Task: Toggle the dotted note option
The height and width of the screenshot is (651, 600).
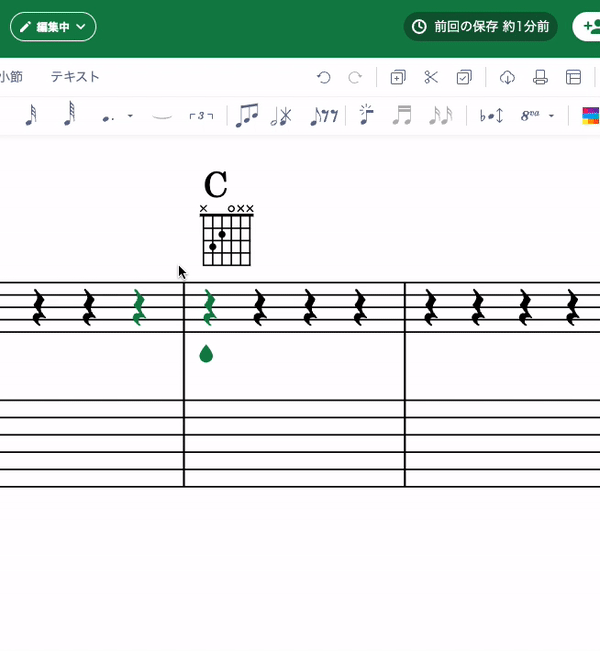Action: [108, 119]
